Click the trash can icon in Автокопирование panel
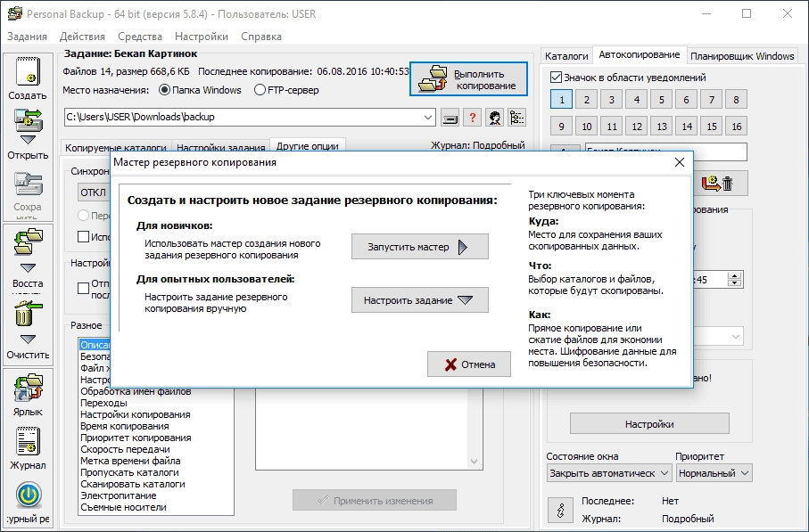The width and height of the screenshot is (809, 532). coord(728,183)
